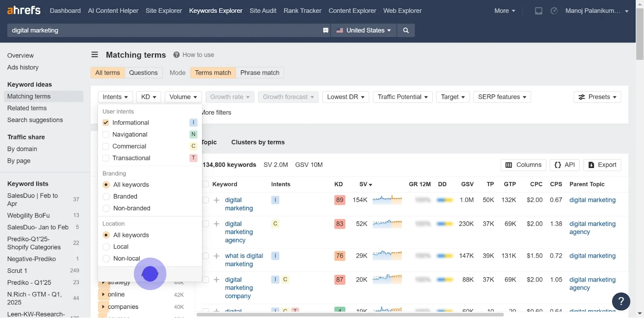Screen dimensions: 644x318
Task: Click the KD badge 87
Action: (340, 279)
